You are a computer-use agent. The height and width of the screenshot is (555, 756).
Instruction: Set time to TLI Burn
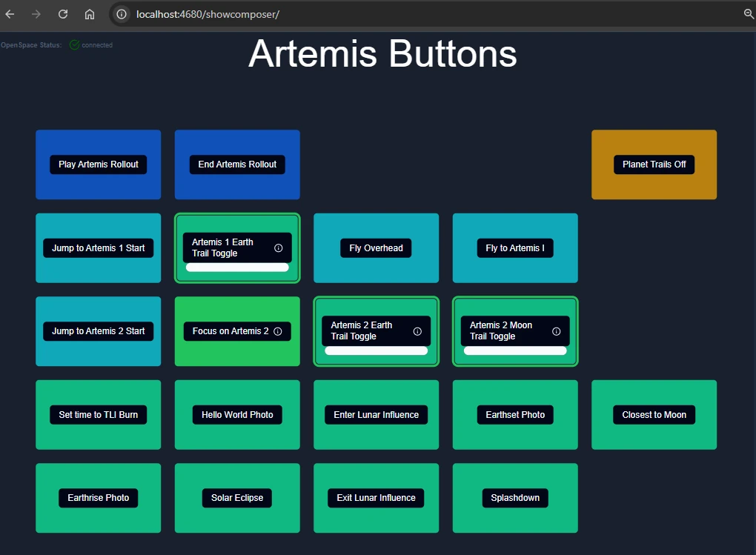98,414
